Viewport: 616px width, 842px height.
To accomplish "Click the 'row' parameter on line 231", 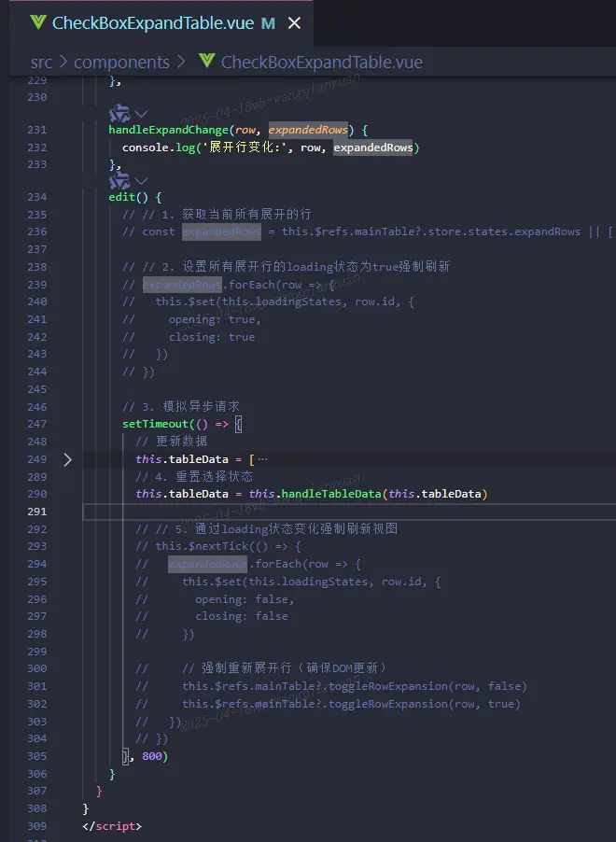I will pos(245,130).
